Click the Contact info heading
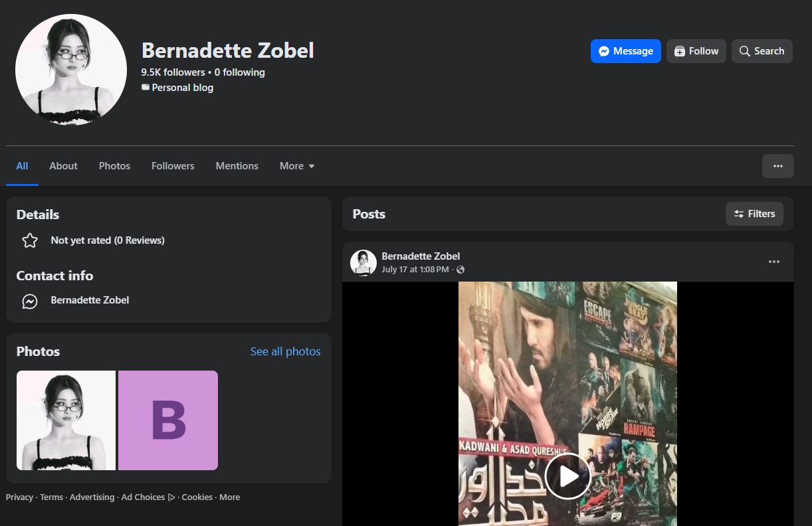Screen dimensions: 812x526 click(x=54, y=276)
